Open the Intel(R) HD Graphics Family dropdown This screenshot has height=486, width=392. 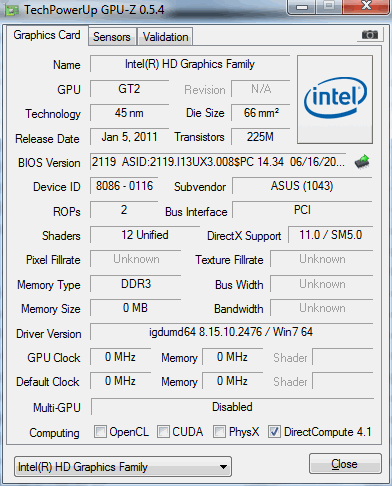123,467
